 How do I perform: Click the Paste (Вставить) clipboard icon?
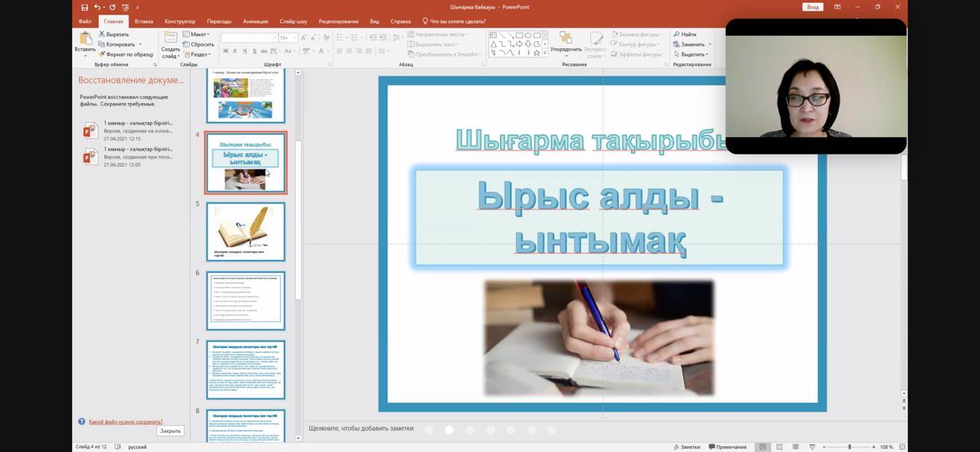pyautogui.click(x=85, y=41)
